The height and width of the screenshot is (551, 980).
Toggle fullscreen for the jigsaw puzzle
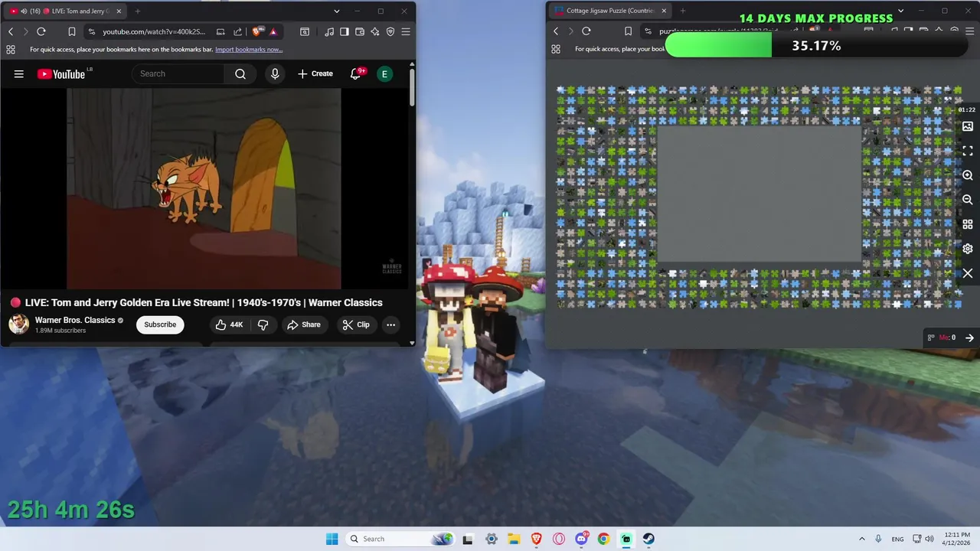pyautogui.click(x=968, y=151)
